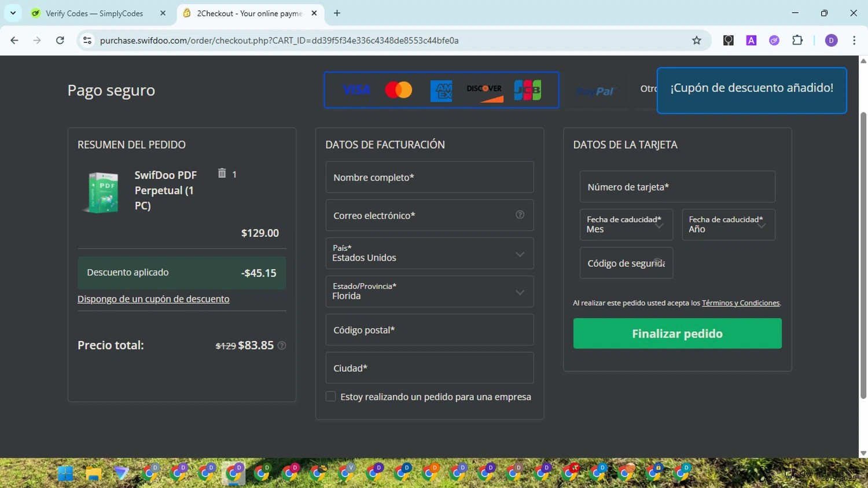The width and height of the screenshot is (868, 488).
Task: Open Chrome profile avatar 'D'
Action: point(832,41)
